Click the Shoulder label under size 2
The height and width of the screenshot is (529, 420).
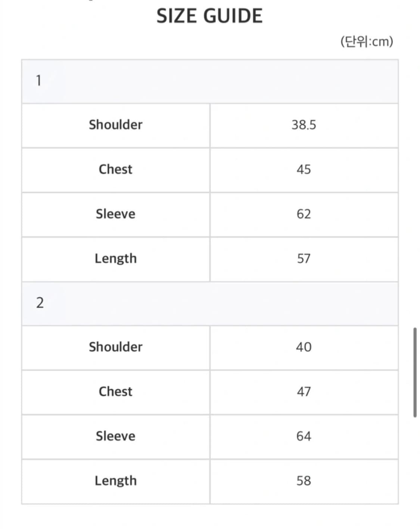coord(116,347)
